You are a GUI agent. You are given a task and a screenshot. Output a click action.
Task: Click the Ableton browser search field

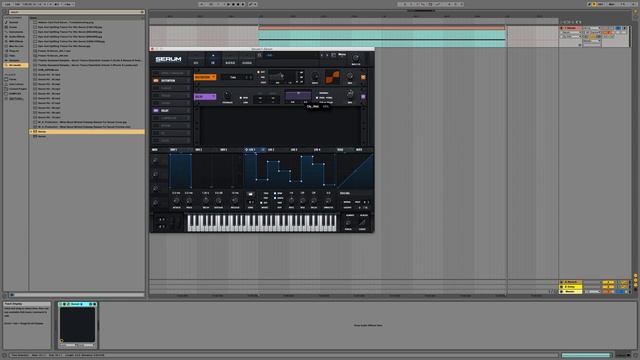click(76, 12)
